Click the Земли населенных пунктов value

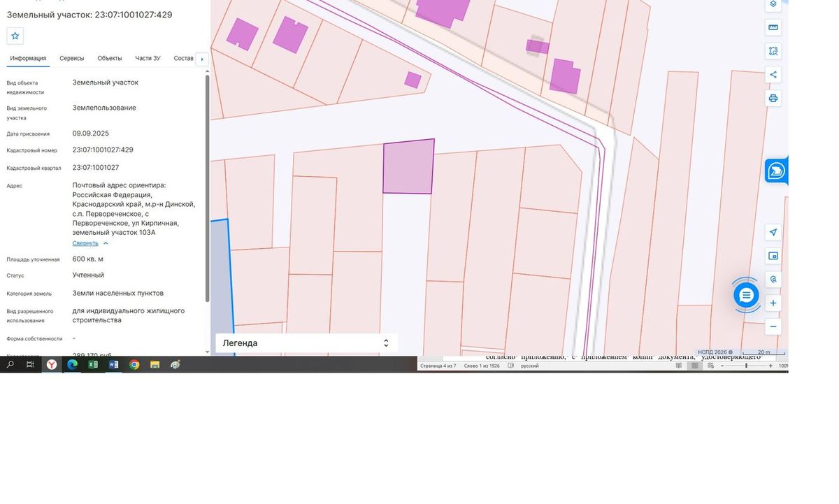[x=118, y=293]
